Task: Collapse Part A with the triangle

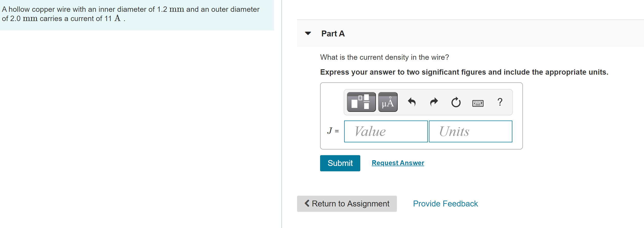Action: (308, 33)
